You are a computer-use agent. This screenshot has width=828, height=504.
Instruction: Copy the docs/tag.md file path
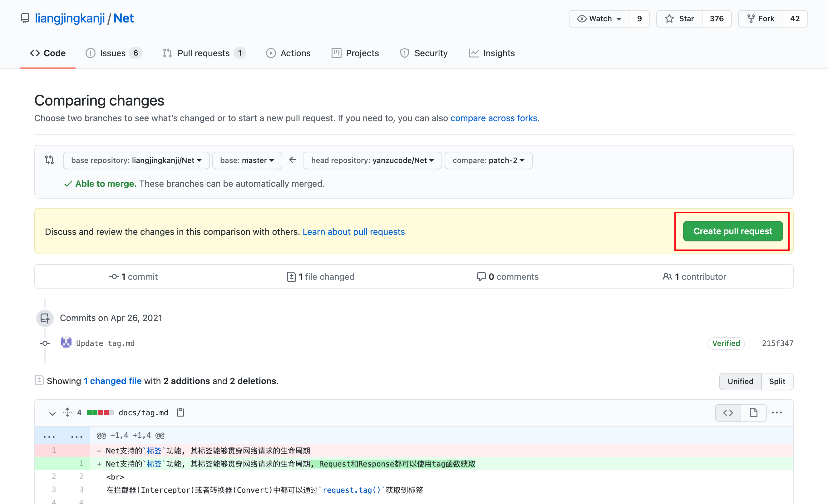pos(180,412)
